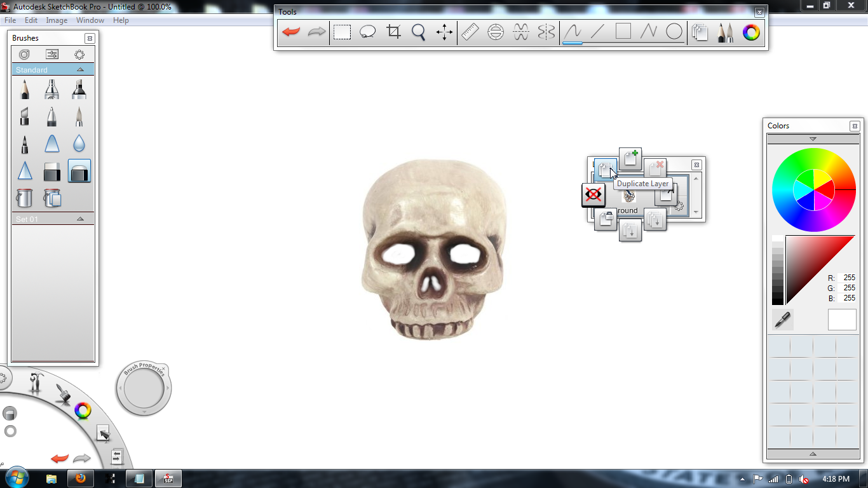
Task: Toggle the Ruler guide tool
Action: click(470, 32)
